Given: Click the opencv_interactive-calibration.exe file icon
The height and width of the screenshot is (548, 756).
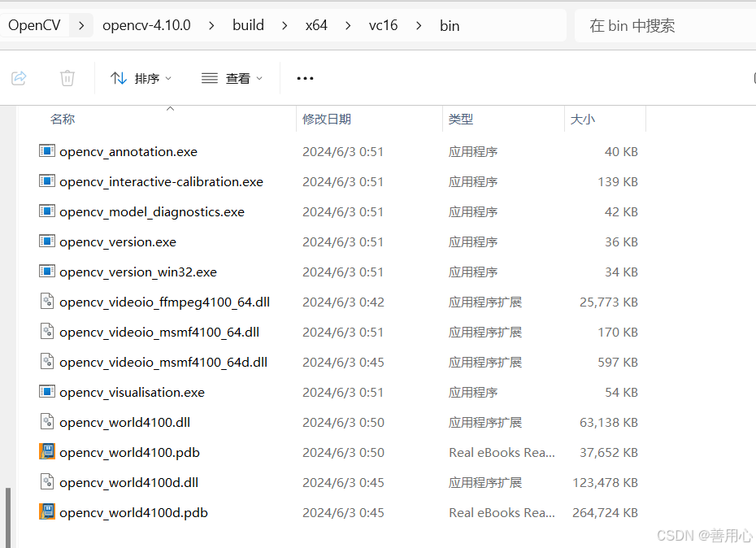Looking at the screenshot, I should (x=47, y=181).
